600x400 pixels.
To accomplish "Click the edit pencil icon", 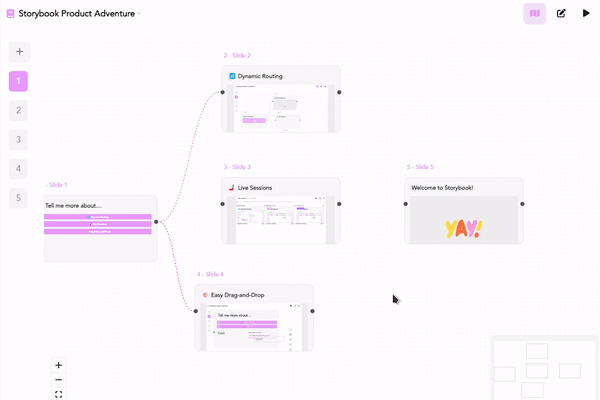I will point(561,13).
